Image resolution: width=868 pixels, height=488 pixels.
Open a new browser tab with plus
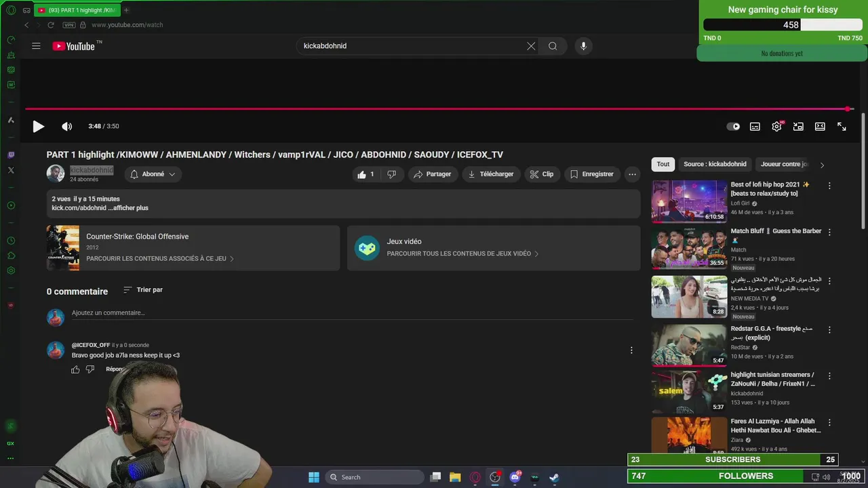pos(126,10)
